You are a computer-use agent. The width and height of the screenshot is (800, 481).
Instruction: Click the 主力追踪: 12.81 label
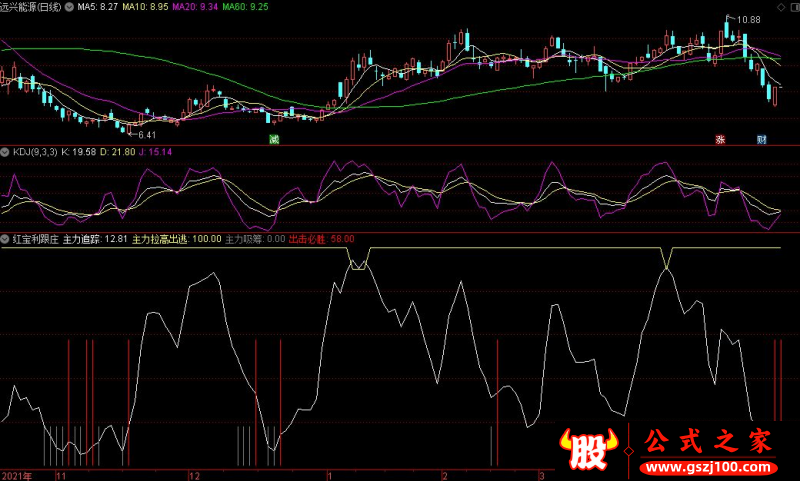coord(95,239)
